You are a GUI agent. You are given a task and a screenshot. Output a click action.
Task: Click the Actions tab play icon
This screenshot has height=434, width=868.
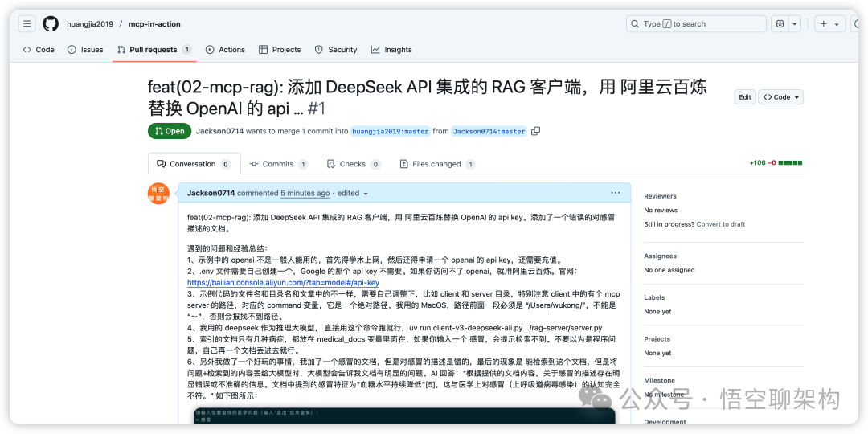click(210, 49)
